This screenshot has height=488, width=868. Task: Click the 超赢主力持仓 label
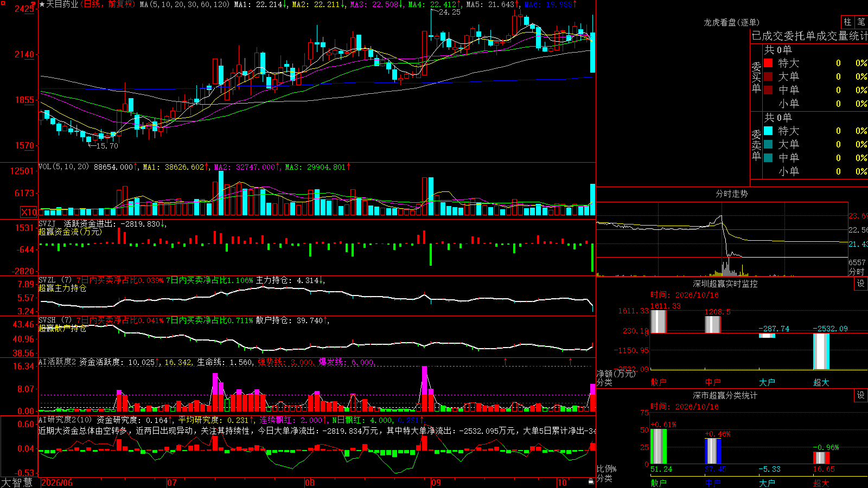click(x=62, y=288)
